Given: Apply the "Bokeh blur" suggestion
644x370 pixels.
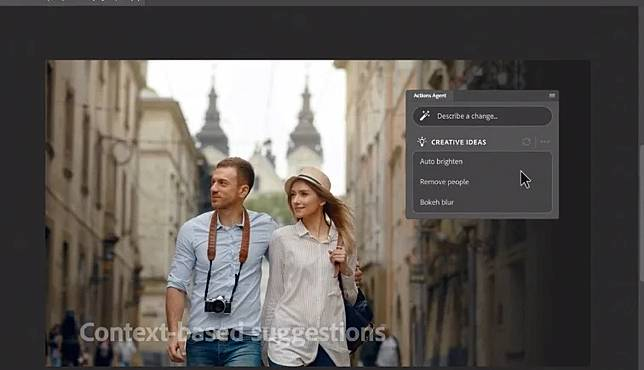Looking at the screenshot, I should click(482, 202).
